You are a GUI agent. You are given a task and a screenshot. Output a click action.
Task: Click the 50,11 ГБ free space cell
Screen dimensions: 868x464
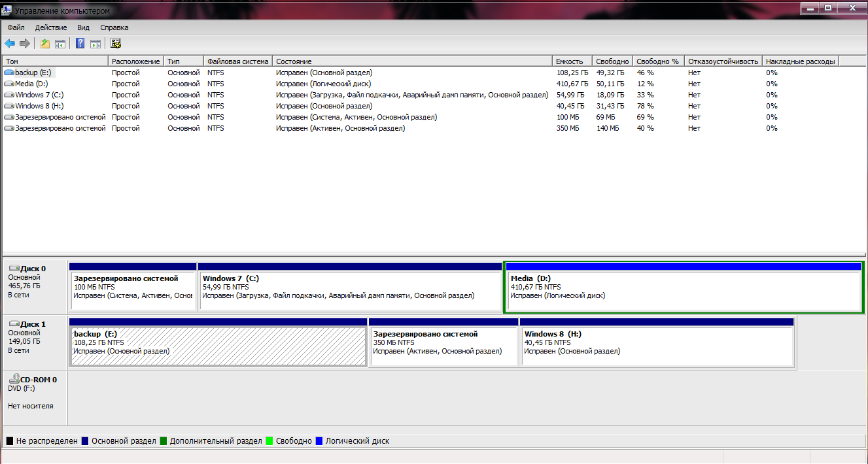coord(610,84)
